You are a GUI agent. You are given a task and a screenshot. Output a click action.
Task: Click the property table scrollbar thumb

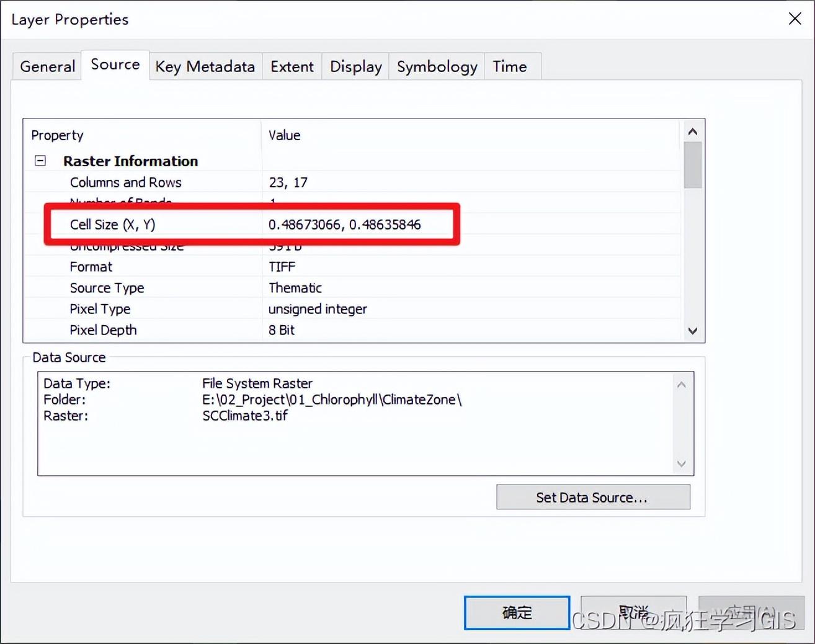pyautogui.click(x=693, y=164)
